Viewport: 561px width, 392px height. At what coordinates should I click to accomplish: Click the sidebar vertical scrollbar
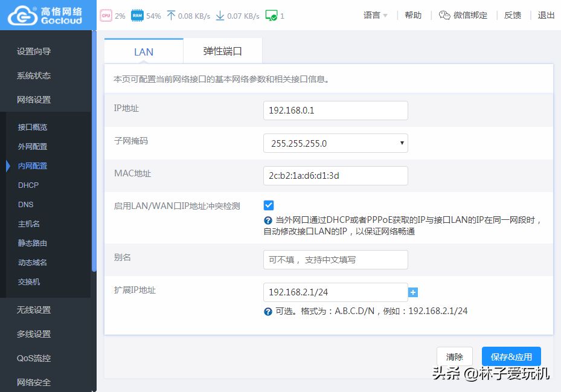[x=94, y=151]
